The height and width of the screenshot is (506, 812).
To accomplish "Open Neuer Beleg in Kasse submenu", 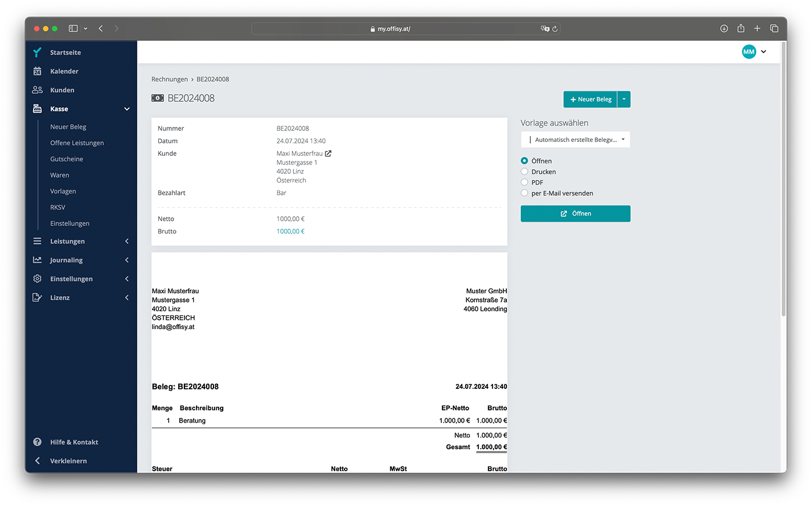I will coord(68,127).
